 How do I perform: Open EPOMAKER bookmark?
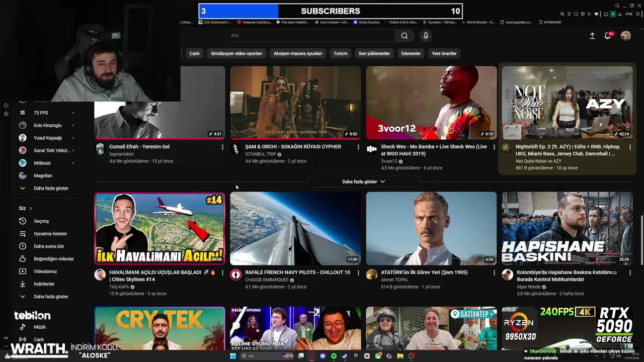click(x=549, y=22)
